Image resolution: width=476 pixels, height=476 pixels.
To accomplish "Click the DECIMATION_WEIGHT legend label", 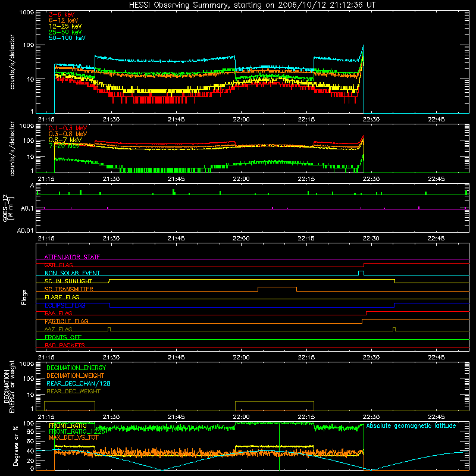I will (x=76, y=375).
